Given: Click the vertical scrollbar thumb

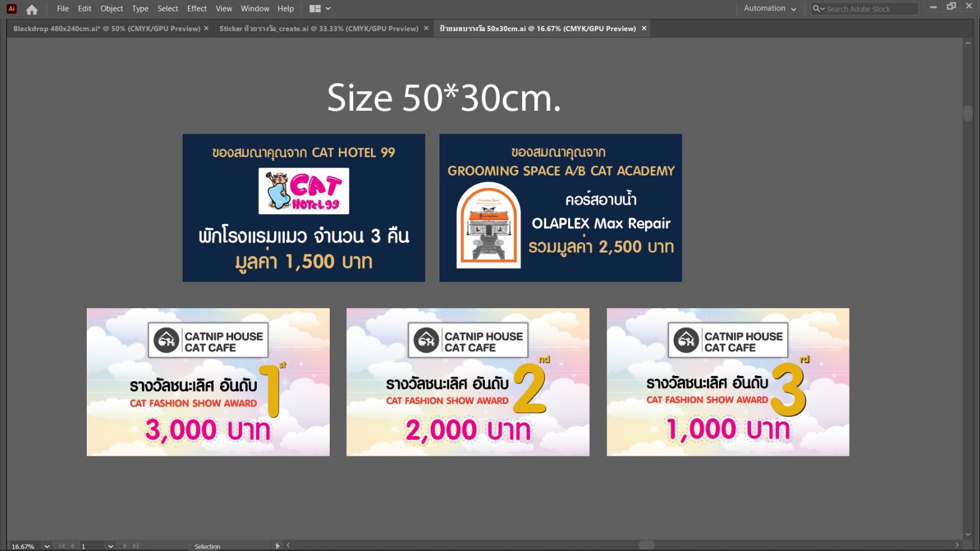Looking at the screenshot, I should 968,113.
